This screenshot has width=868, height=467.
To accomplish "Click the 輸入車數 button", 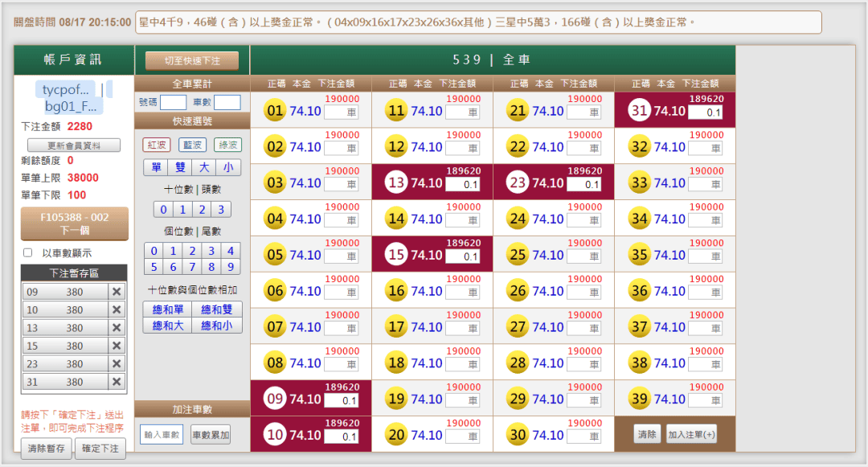I will [162, 435].
